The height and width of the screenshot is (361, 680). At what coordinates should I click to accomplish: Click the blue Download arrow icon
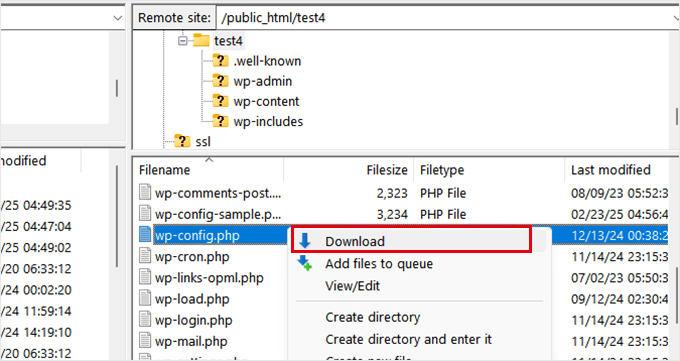click(305, 241)
